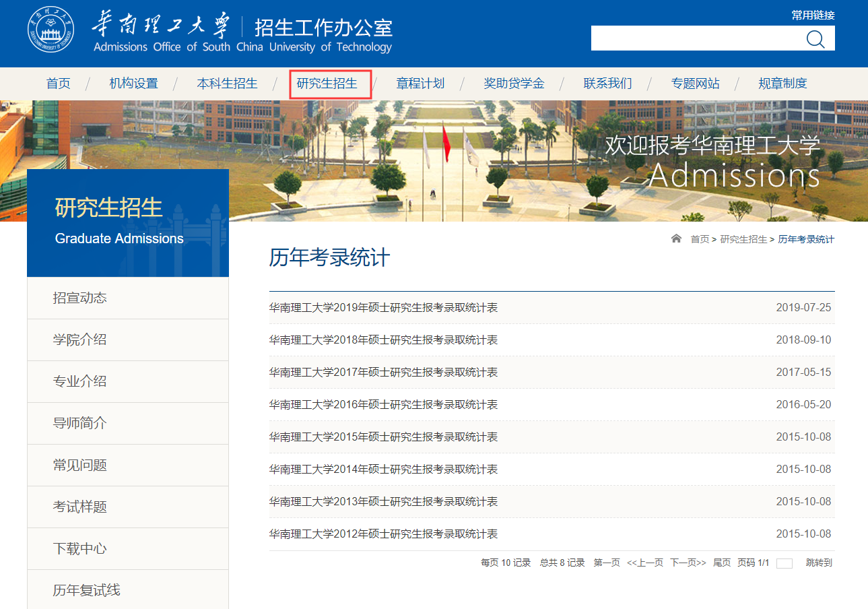This screenshot has width=868, height=609.
Task: Open 导师简介 in the sidebar
Action: click(x=128, y=423)
